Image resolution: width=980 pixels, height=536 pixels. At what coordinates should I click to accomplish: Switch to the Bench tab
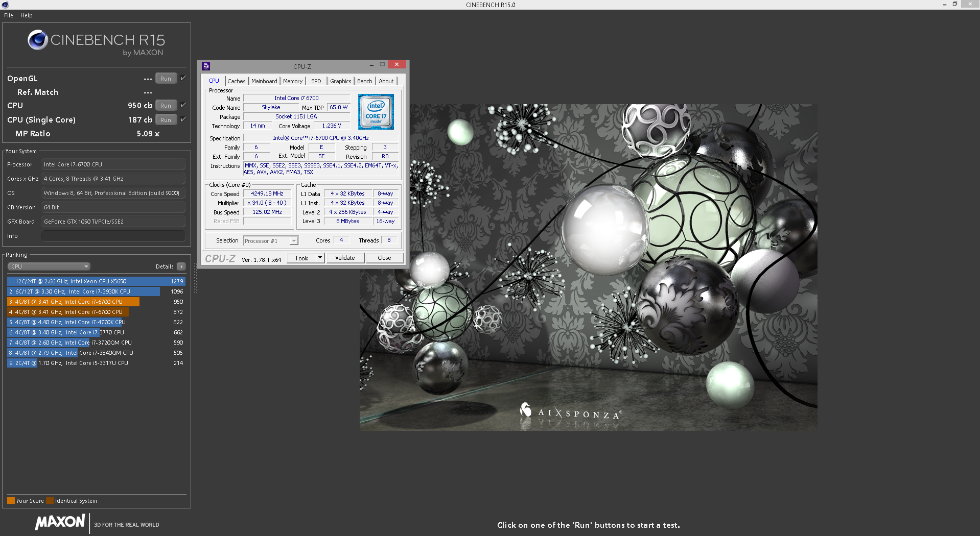click(365, 81)
